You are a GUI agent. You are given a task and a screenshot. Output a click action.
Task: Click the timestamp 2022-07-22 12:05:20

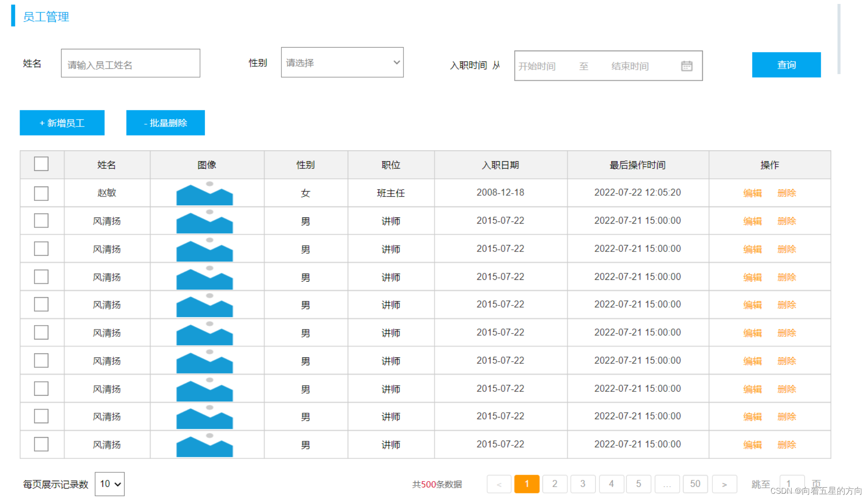click(637, 193)
